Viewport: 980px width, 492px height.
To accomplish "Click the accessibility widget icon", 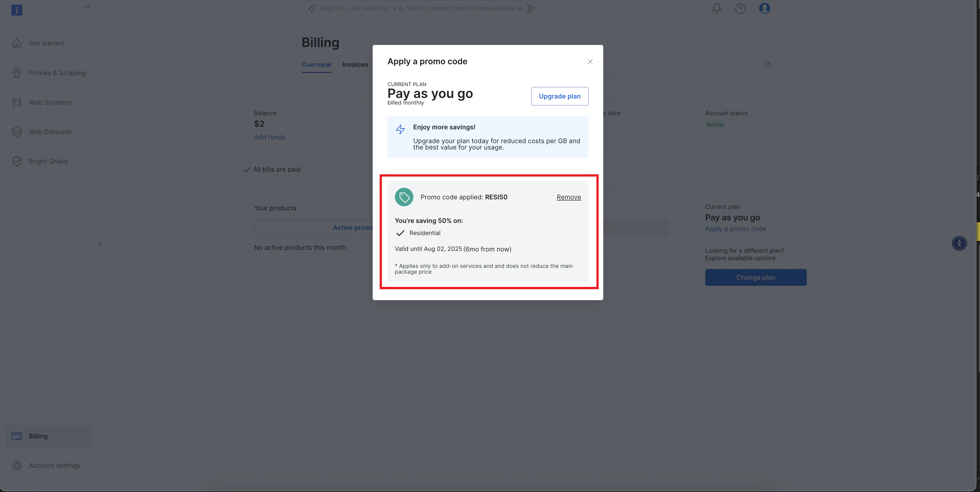I will (x=959, y=243).
